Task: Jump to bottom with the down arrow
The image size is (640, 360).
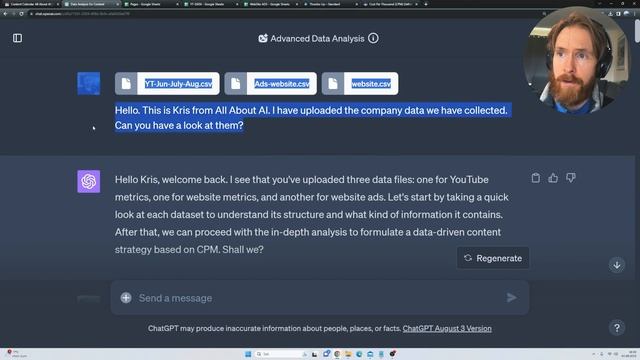Action: point(617,265)
